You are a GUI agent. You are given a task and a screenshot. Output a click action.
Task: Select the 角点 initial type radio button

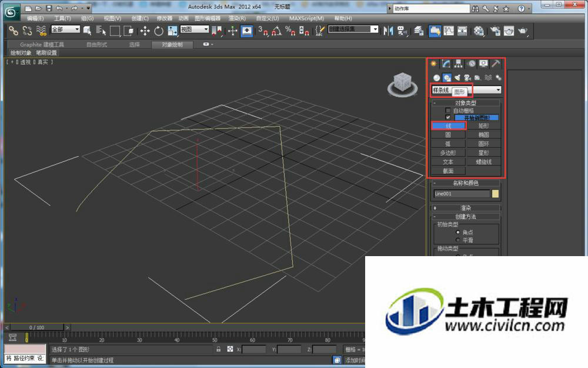point(457,232)
